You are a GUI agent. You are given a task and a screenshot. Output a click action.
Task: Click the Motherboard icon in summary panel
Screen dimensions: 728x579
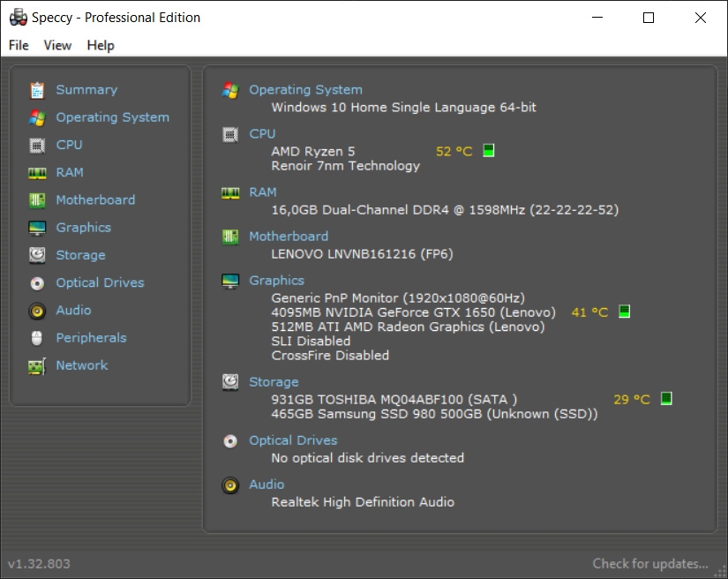tap(230, 237)
